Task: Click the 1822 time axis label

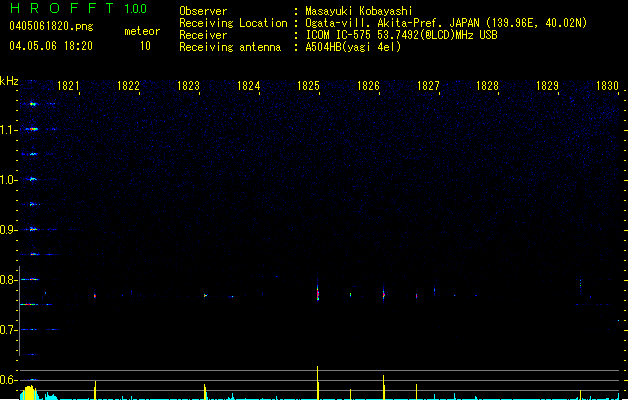Action: pos(128,86)
